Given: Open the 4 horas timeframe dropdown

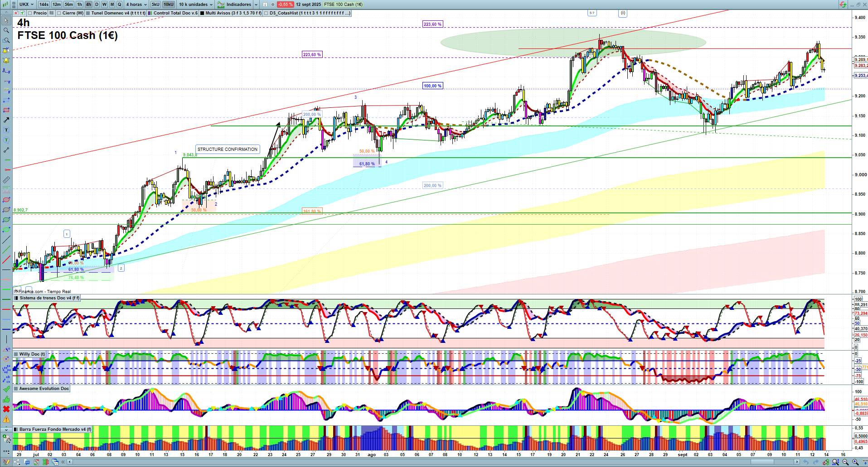Looking at the screenshot, I should coord(136,5).
